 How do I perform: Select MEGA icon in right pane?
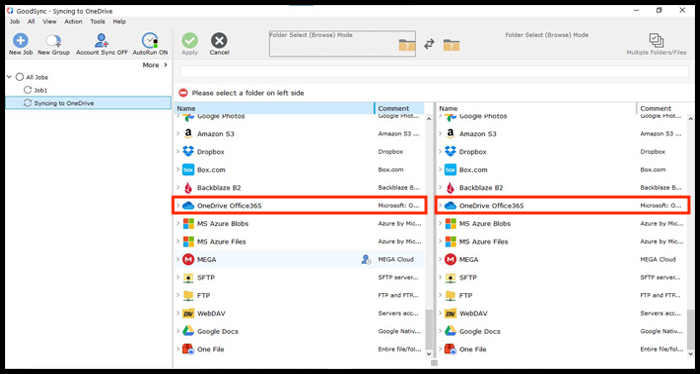tap(450, 259)
